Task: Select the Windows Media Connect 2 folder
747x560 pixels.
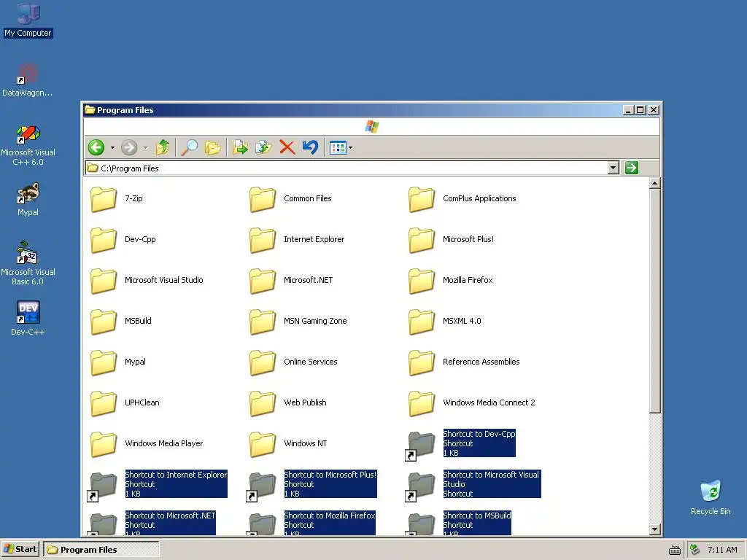Action: [472, 402]
